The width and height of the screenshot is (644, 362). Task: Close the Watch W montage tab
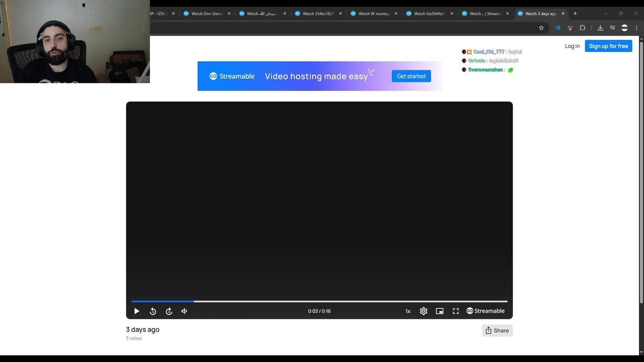(x=396, y=14)
